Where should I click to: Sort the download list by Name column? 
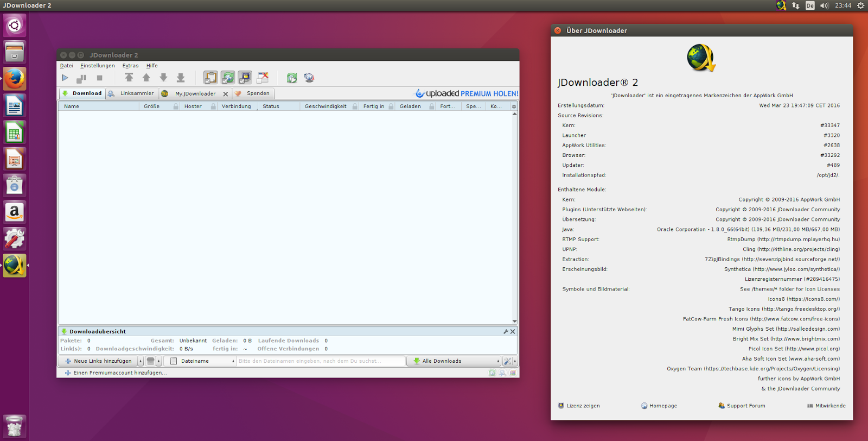point(99,106)
